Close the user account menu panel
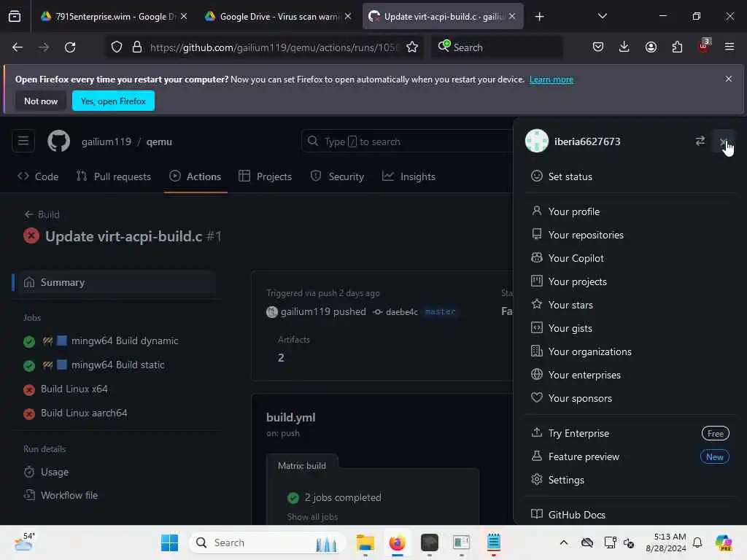Screen dimensions: 747x560 [723, 141]
